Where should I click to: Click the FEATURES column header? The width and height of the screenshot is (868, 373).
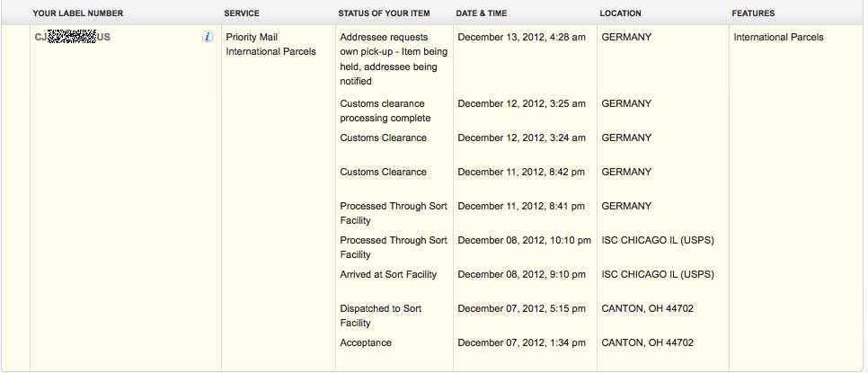[753, 13]
